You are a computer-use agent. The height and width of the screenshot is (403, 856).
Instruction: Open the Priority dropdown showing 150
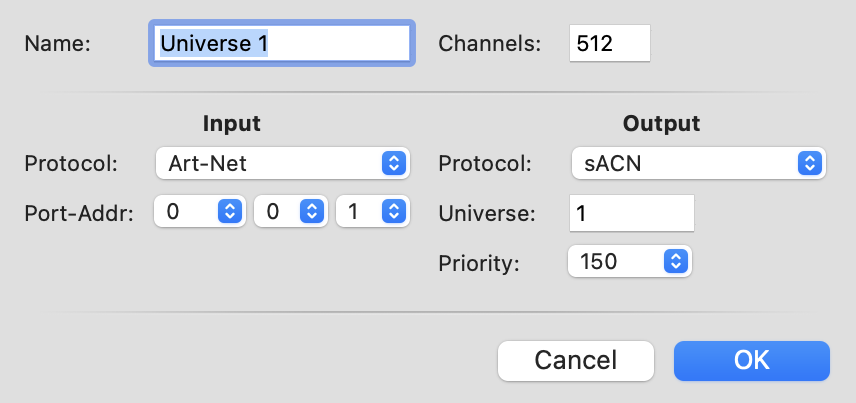(x=630, y=262)
